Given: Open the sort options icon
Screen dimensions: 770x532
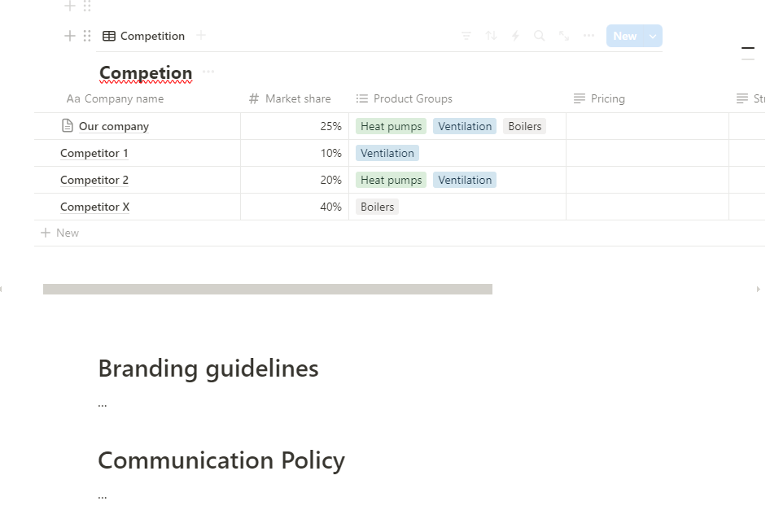Looking at the screenshot, I should click(x=491, y=36).
